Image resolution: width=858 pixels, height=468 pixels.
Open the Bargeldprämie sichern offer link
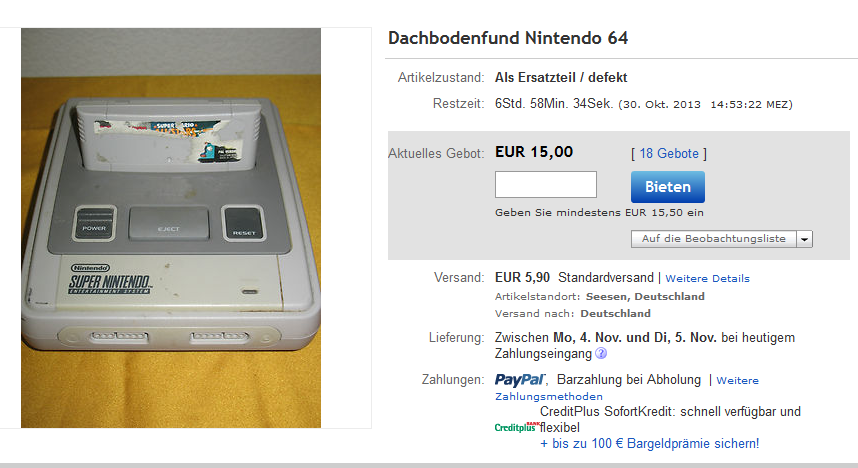[x=650, y=444]
